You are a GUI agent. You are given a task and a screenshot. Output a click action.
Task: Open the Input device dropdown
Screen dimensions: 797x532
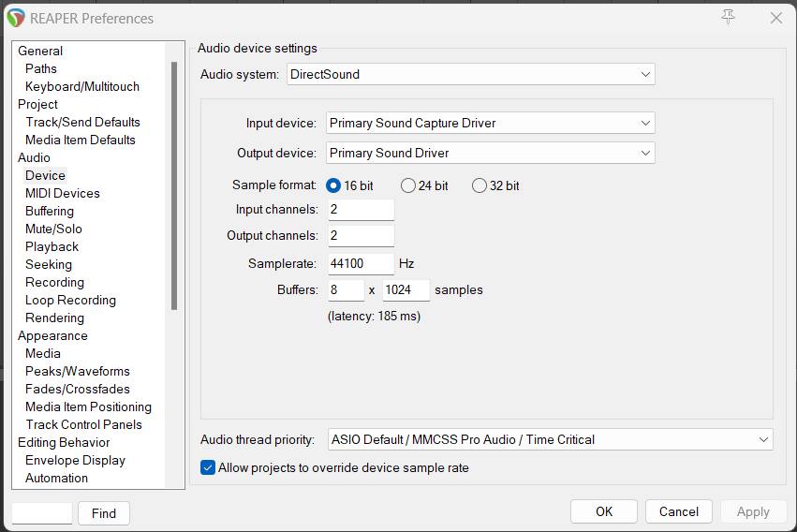coord(491,123)
